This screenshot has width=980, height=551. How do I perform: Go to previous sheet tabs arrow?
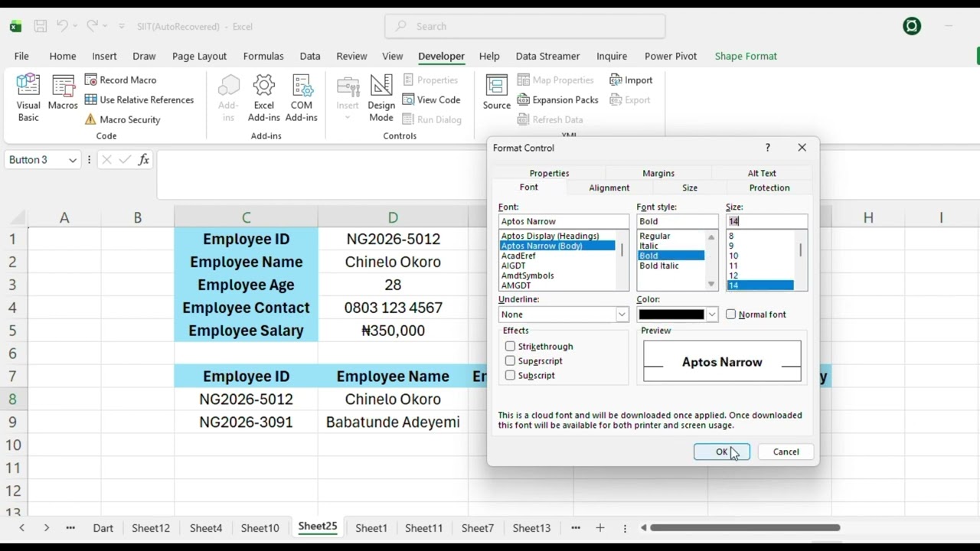[21, 528]
